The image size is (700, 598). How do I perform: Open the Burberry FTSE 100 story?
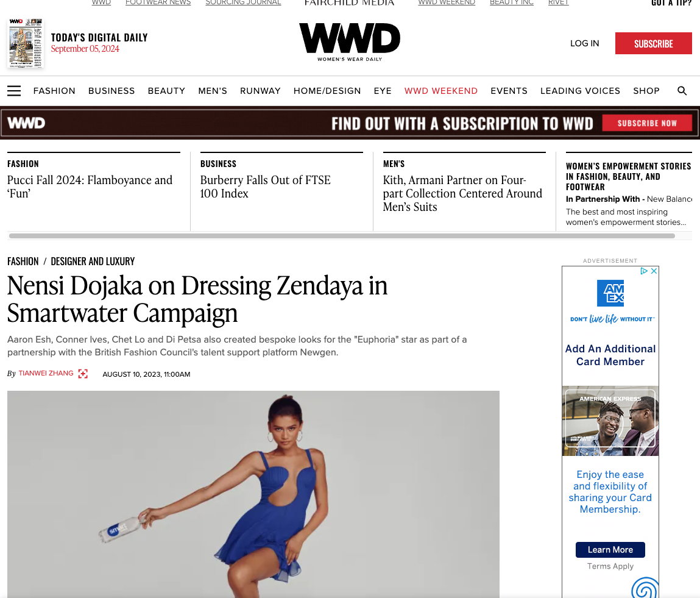click(x=265, y=187)
